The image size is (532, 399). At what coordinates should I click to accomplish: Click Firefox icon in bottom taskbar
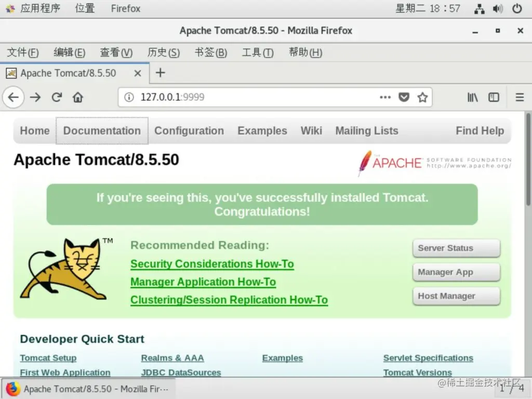coord(13,389)
